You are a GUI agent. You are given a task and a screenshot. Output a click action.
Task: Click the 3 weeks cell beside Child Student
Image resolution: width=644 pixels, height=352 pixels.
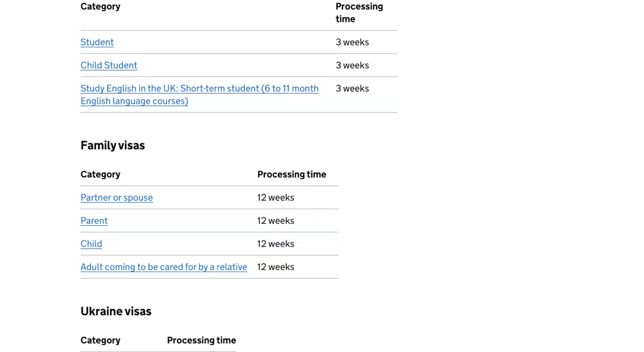(352, 65)
